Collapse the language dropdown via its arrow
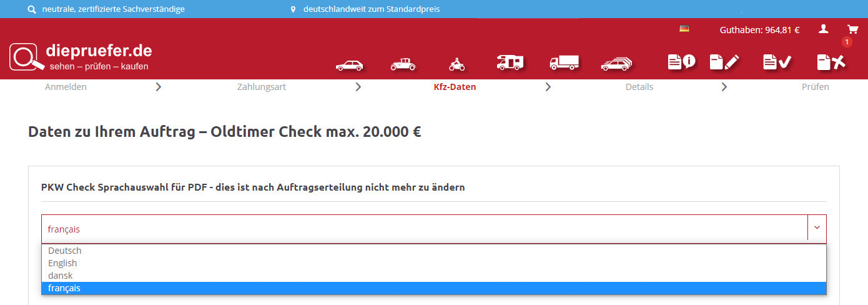 click(x=817, y=229)
